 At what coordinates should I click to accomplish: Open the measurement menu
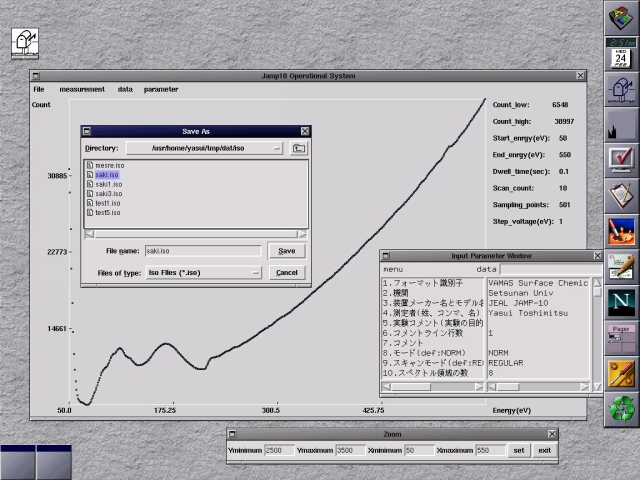click(x=82, y=89)
